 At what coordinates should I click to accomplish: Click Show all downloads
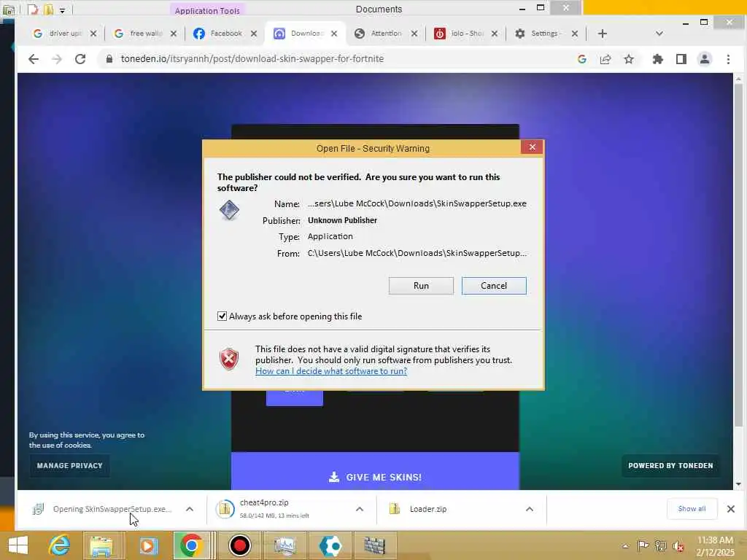(692, 509)
